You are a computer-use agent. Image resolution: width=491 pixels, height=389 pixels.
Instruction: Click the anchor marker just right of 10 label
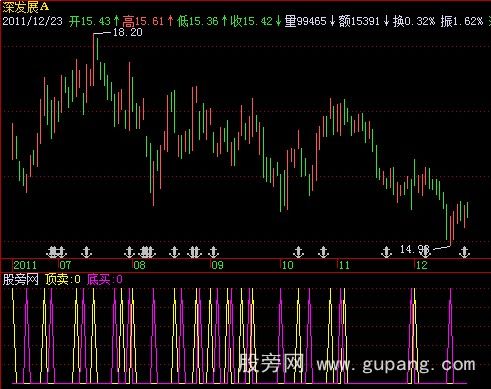[x=298, y=252]
